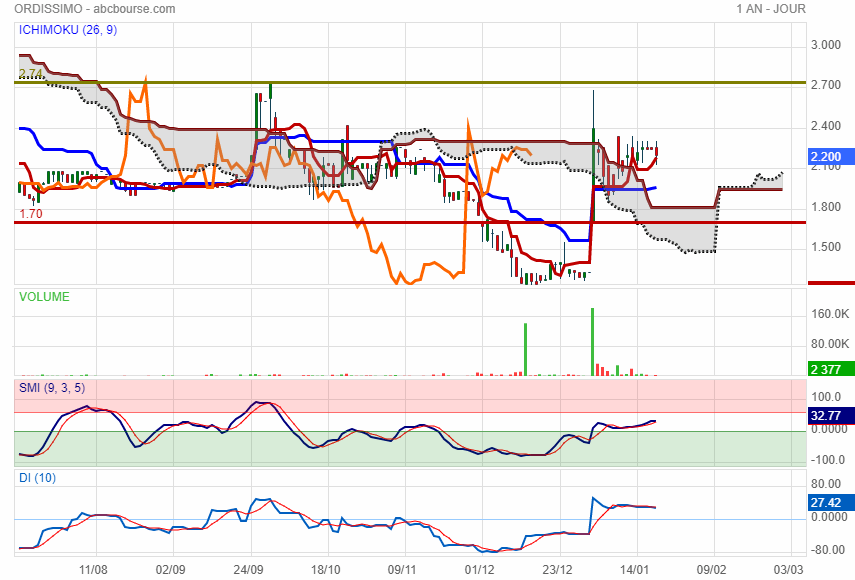Click the "VOLUME" panel label
The height and width of the screenshot is (580, 855).
click(x=44, y=297)
